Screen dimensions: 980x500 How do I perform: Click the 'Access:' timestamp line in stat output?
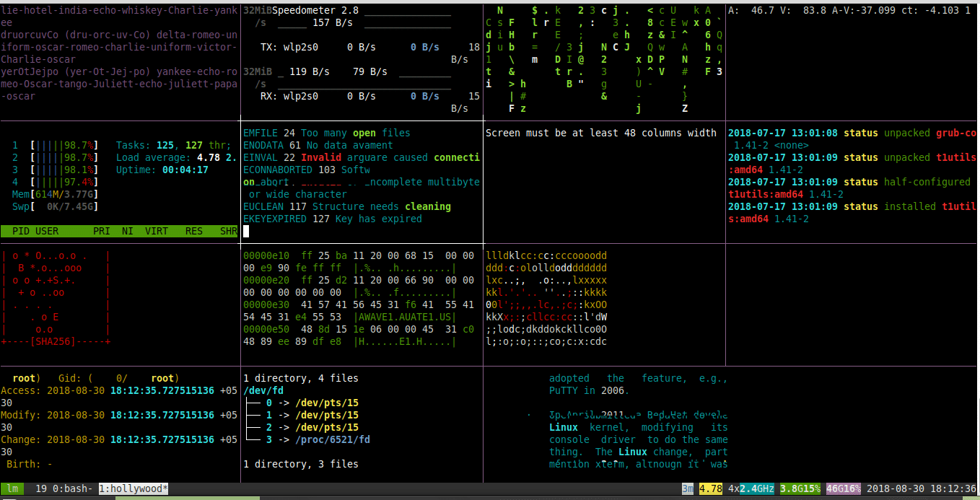118,390
